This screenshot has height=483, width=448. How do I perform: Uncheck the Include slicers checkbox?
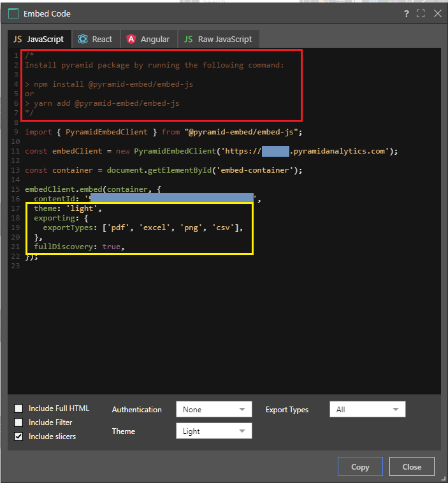(18, 436)
